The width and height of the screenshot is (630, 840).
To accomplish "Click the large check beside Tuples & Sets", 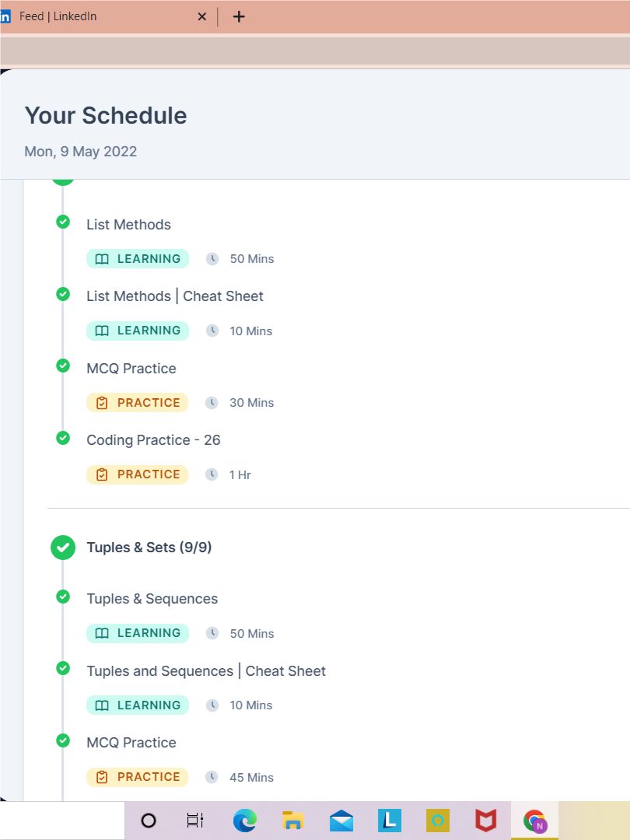I will [63, 548].
